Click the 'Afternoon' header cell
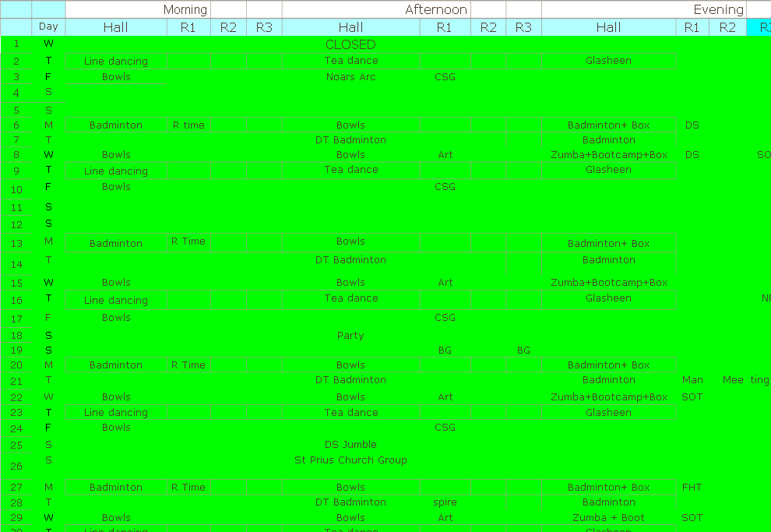Image resolution: width=771 pixels, height=532 pixels. point(377,9)
